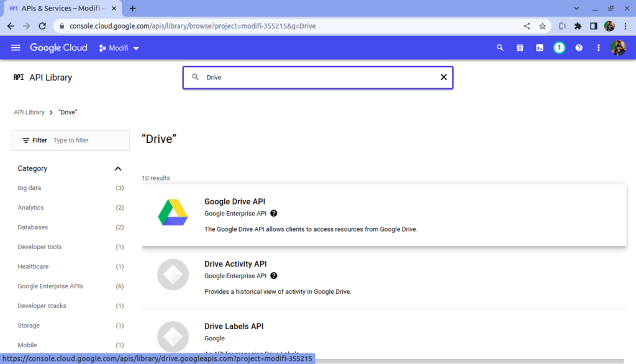Click the Type to filter input field
This screenshot has width=636, height=364.
pos(88,140)
